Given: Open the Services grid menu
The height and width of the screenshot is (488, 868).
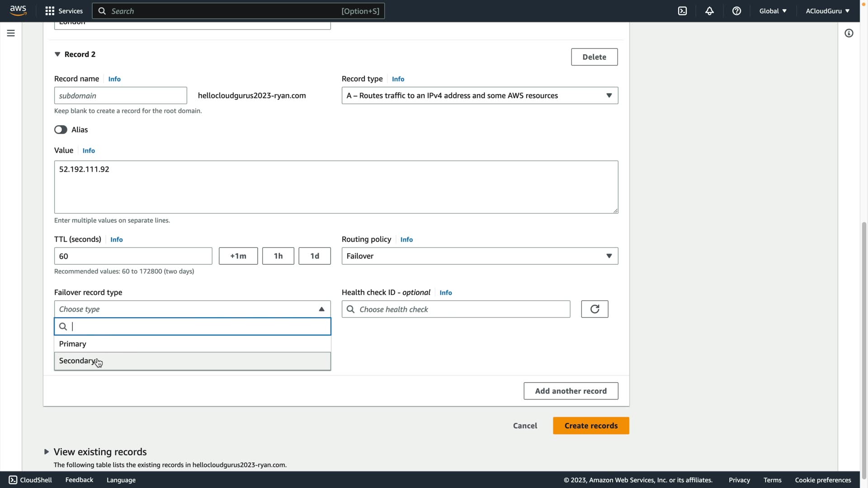Looking at the screenshot, I should click(x=64, y=11).
